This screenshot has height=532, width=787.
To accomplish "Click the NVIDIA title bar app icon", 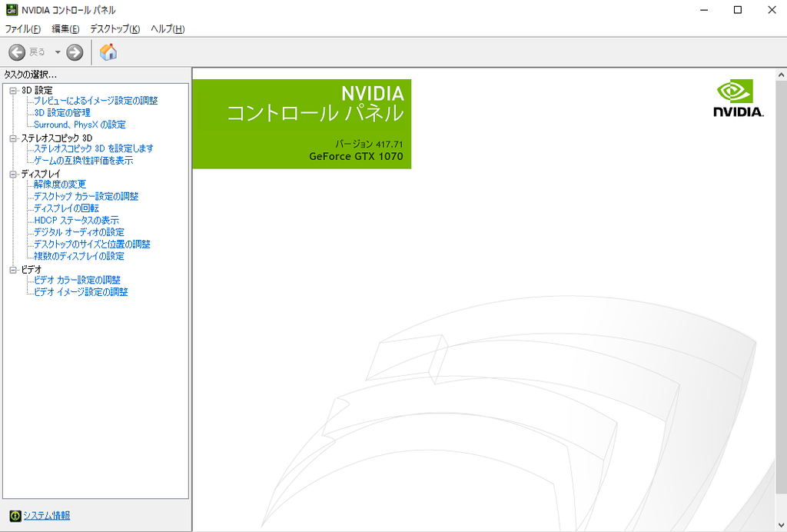I will [x=12, y=9].
